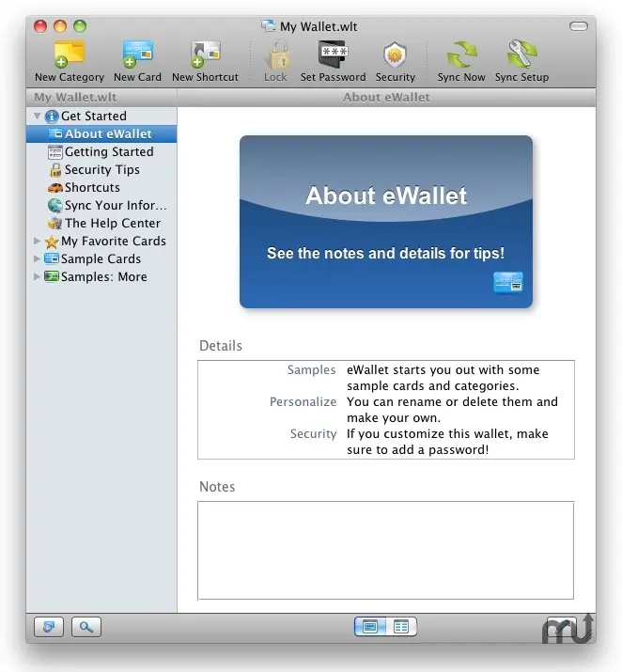The height and width of the screenshot is (672, 622).
Task: Click the star icon beside My Favorite Cards
Action: click(52, 242)
